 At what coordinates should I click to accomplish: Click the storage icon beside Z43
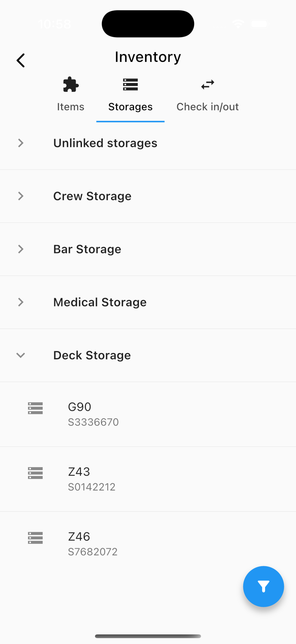[35, 473]
